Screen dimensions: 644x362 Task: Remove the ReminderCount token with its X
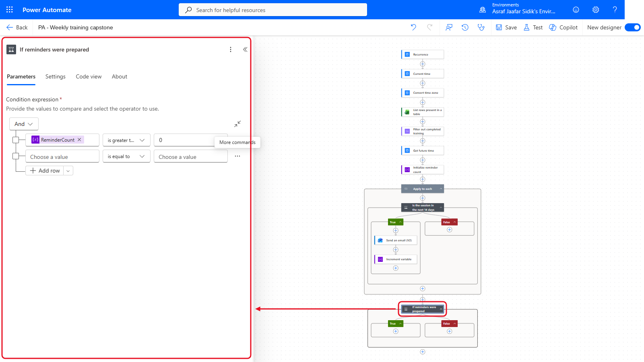pos(79,140)
